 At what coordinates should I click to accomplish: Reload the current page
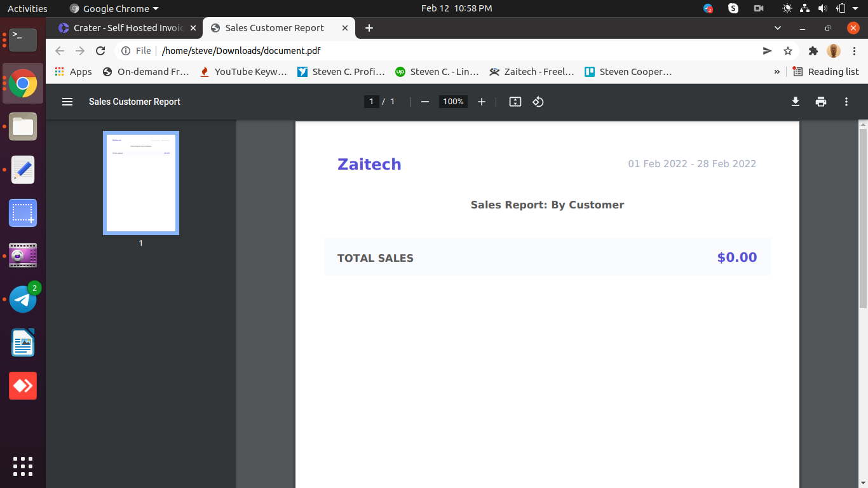100,51
